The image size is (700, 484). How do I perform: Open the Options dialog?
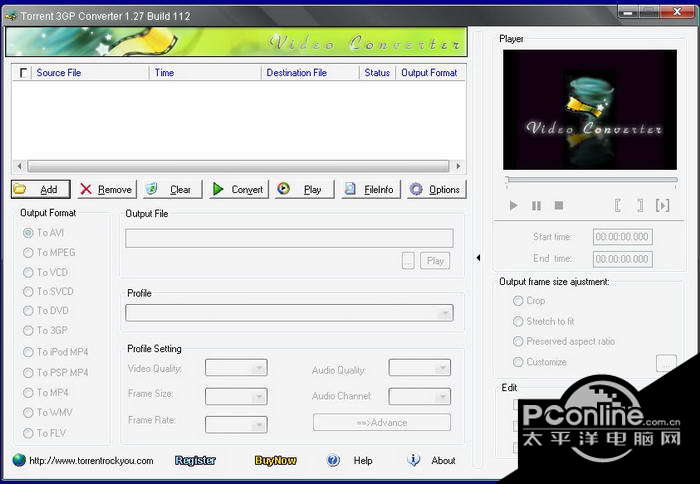click(437, 189)
